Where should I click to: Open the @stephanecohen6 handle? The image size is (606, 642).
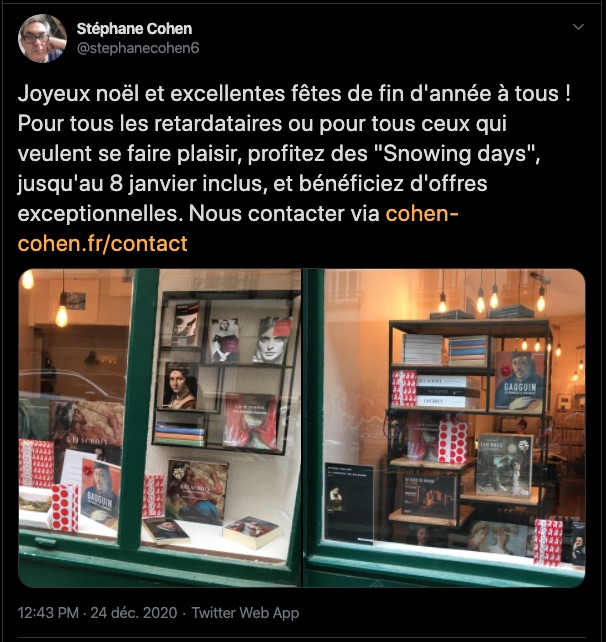[138, 48]
